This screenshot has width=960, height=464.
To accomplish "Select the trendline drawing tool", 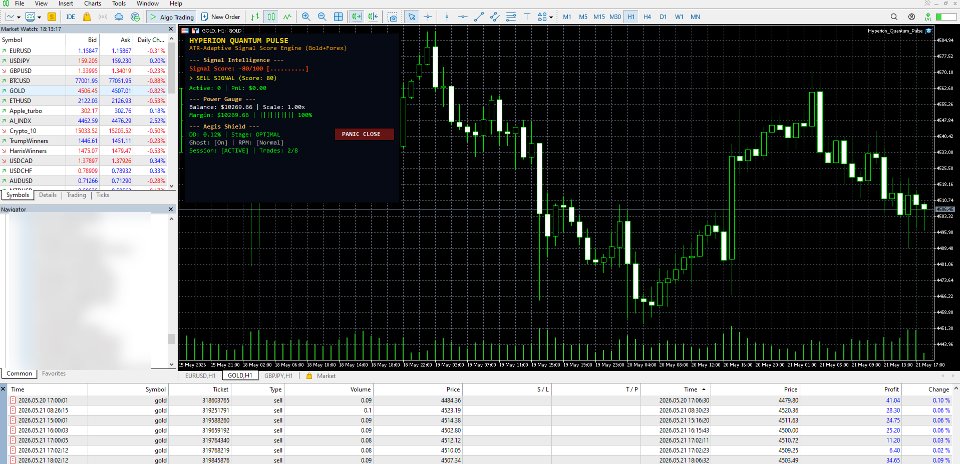I will (479, 17).
